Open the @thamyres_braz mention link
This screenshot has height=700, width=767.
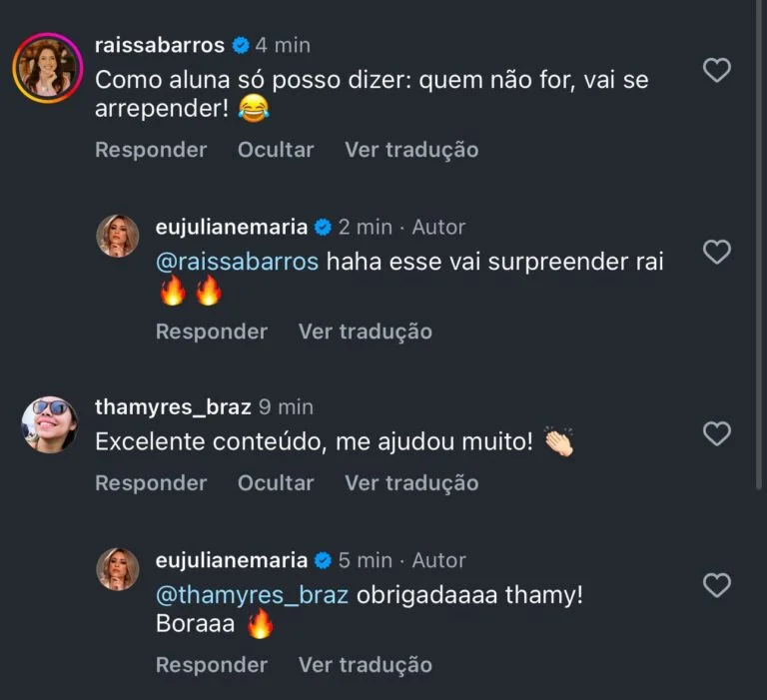click(x=252, y=595)
